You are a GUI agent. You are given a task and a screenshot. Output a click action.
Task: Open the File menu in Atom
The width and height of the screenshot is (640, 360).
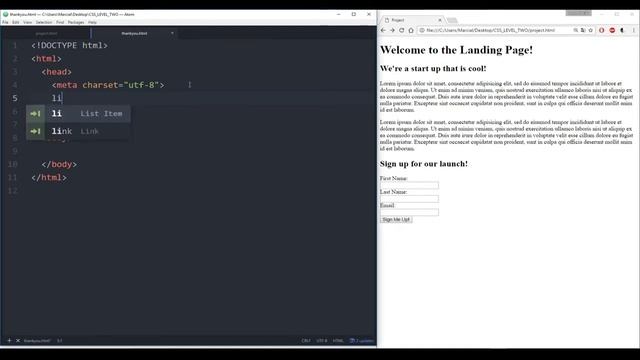[5, 22]
